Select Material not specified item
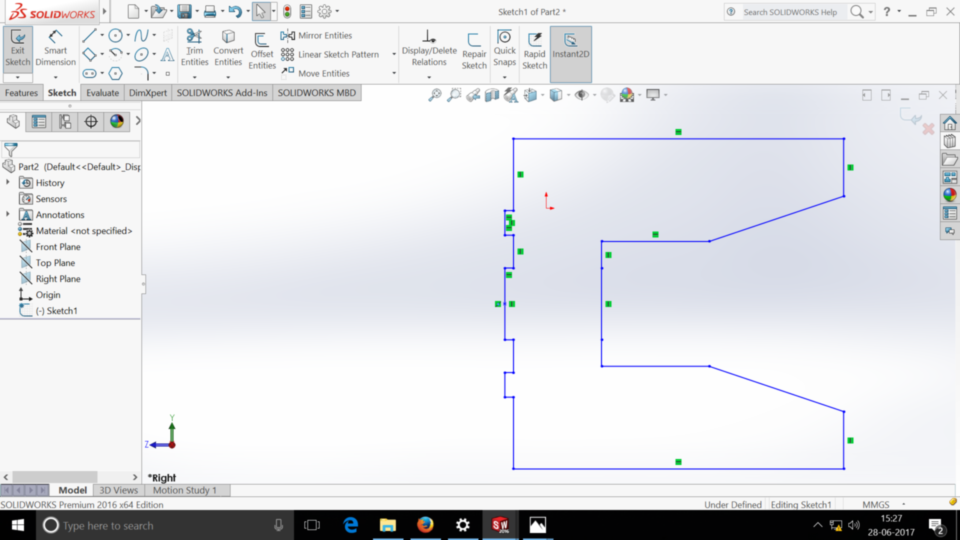 (75, 231)
